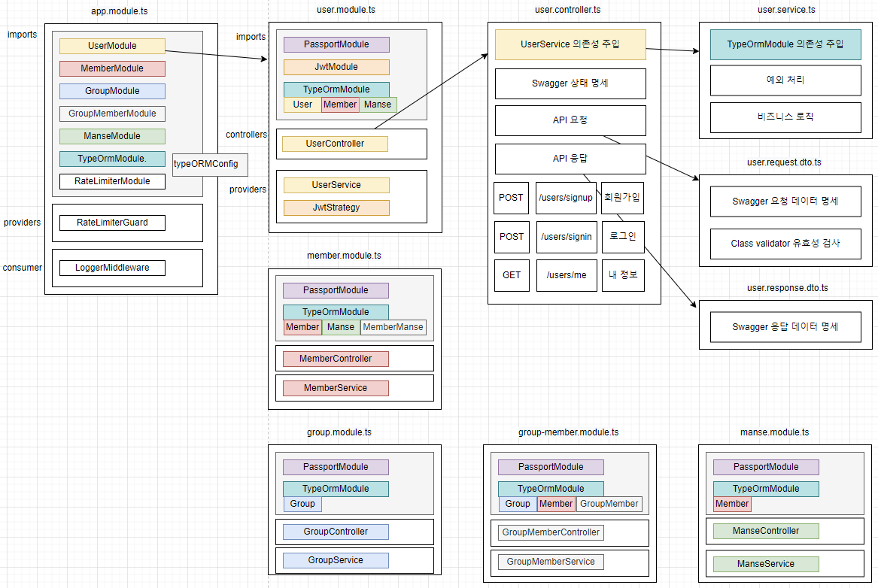Click the GroupService box
Image resolution: width=878 pixels, height=588 pixels.
point(336,561)
